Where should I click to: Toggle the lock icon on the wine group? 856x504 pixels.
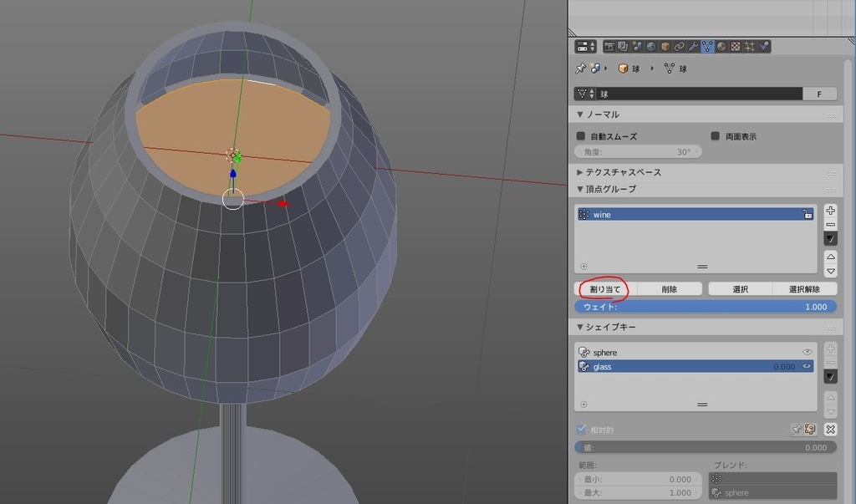807,215
